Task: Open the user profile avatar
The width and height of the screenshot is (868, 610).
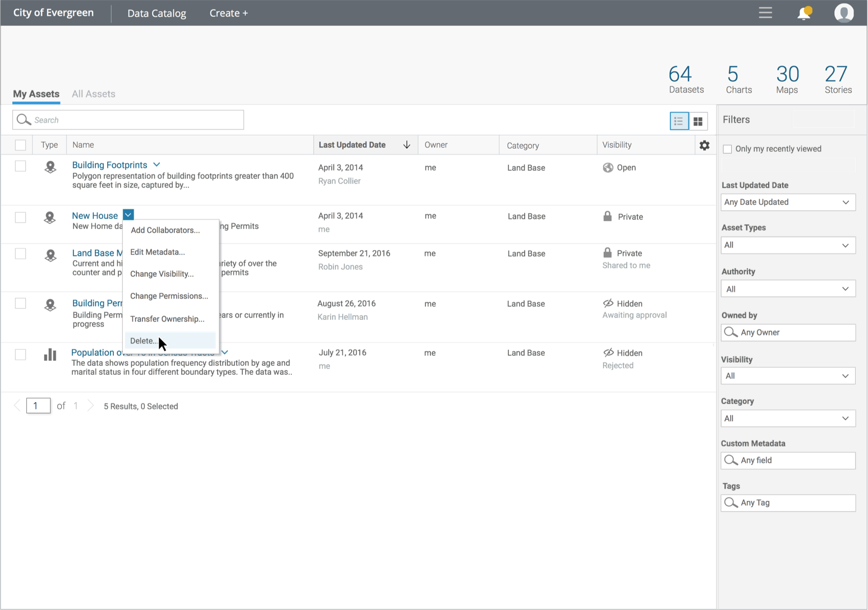Action: (x=844, y=12)
